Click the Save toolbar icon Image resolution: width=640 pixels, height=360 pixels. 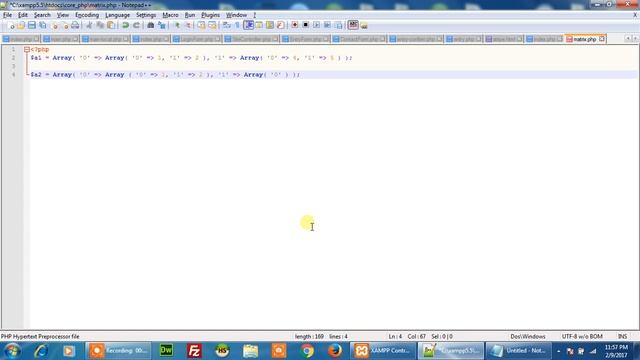(x=31, y=25)
